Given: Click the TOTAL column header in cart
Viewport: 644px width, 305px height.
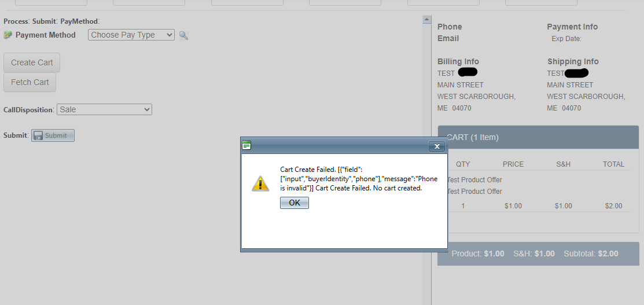Looking at the screenshot, I should pyautogui.click(x=613, y=164).
